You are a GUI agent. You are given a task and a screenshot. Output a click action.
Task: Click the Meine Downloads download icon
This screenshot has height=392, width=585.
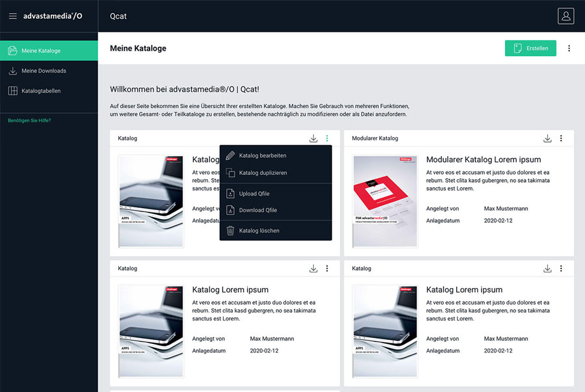[13, 71]
